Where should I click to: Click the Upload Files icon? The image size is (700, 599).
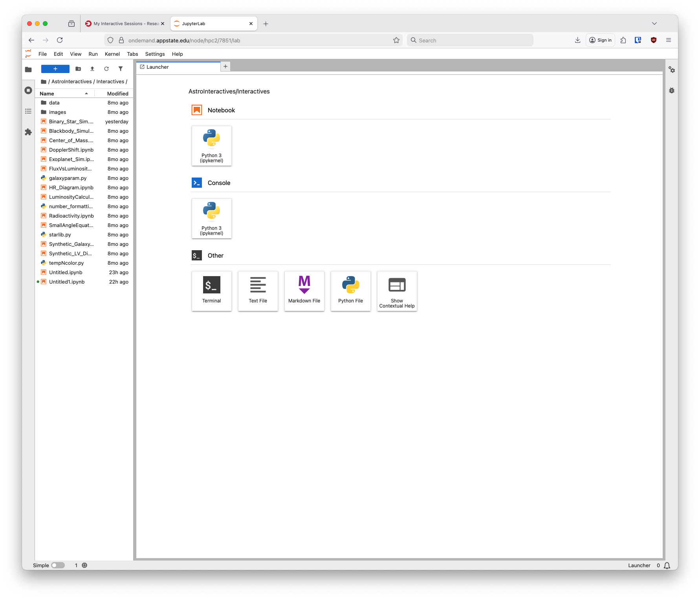[x=92, y=69]
